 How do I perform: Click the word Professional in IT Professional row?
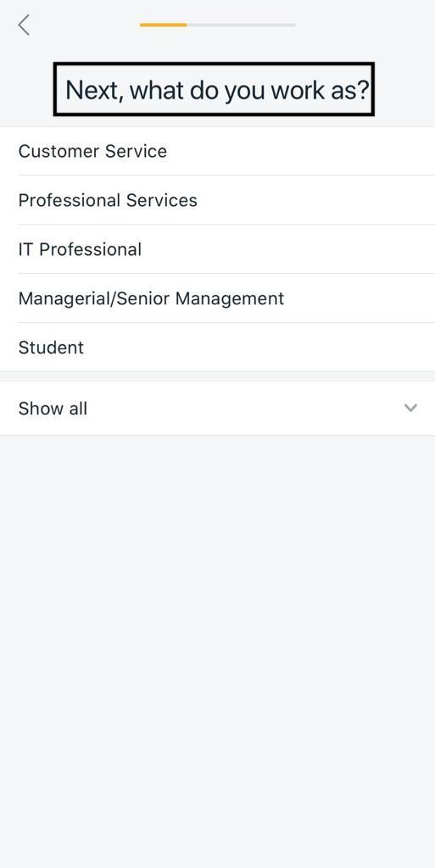90,249
